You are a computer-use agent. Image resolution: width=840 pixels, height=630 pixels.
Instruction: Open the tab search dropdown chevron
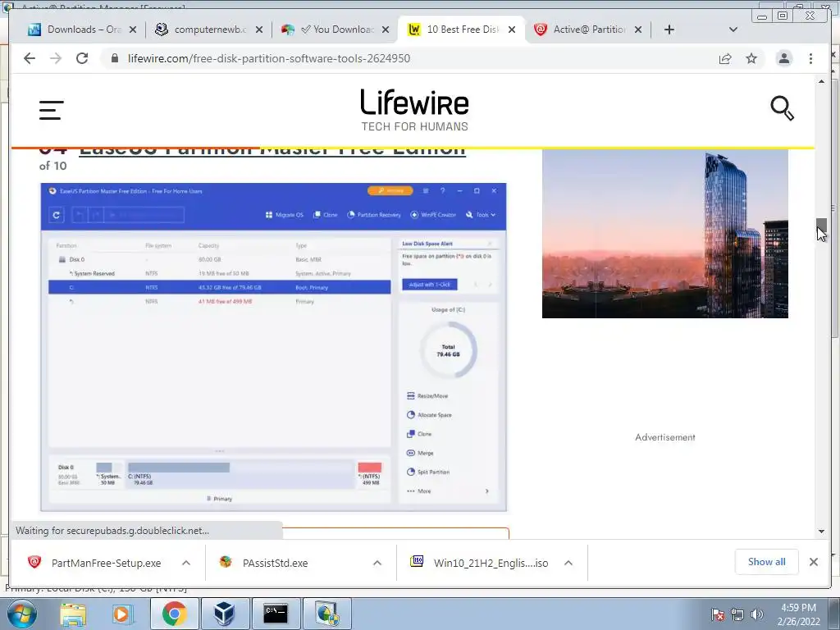coord(733,30)
